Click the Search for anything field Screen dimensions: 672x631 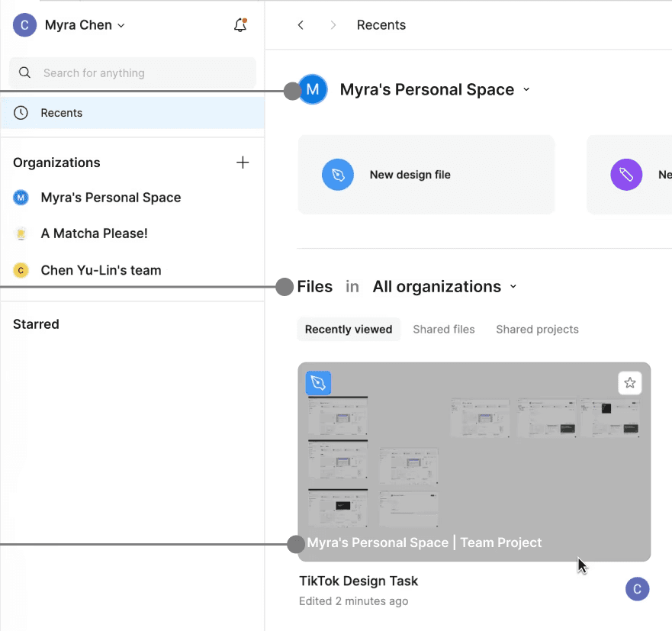click(x=133, y=73)
